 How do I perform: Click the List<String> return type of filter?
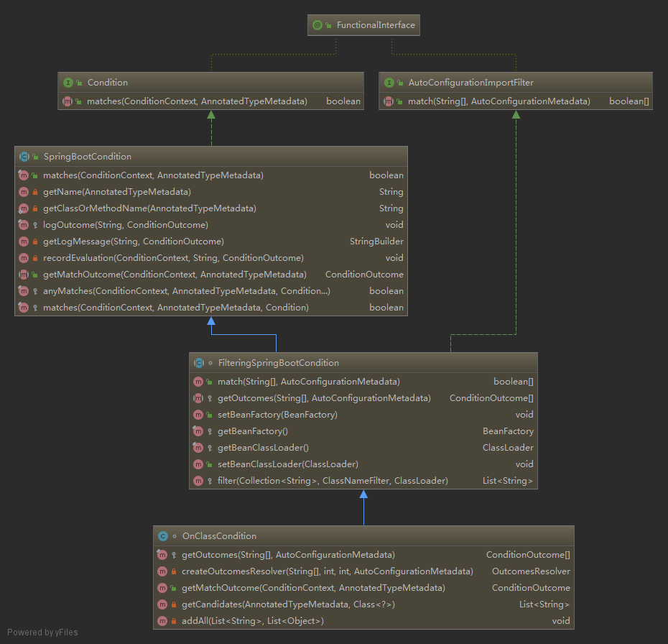click(508, 481)
